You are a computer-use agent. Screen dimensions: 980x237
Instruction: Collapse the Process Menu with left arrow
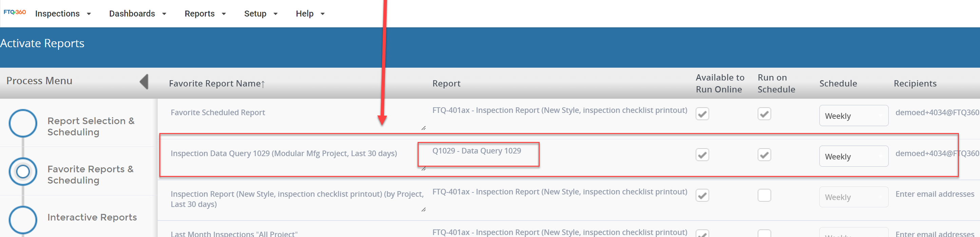coord(144,81)
